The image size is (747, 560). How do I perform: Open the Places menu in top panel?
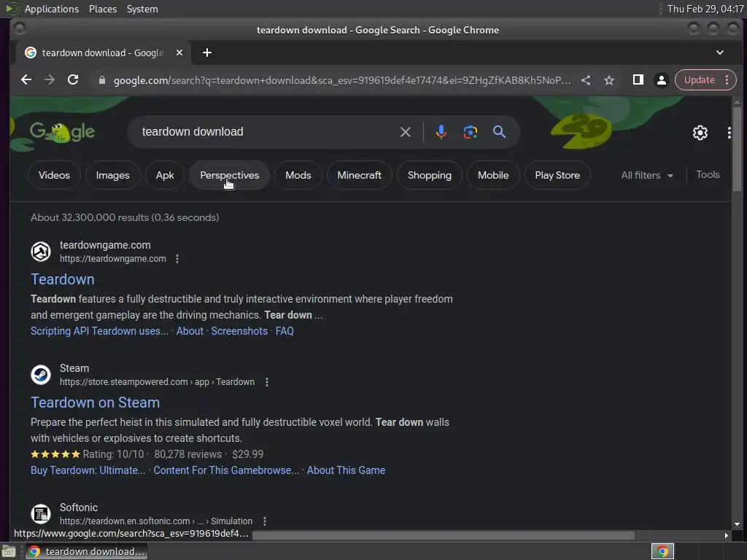tap(103, 9)
